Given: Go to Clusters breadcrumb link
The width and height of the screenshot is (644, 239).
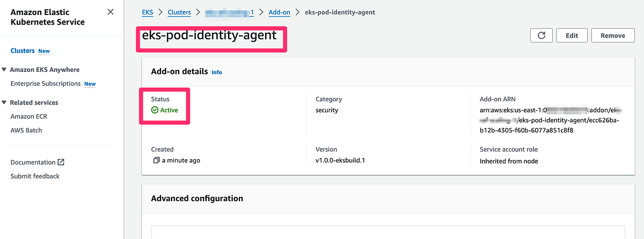Looking at the screenshot, I should [180, 12].
